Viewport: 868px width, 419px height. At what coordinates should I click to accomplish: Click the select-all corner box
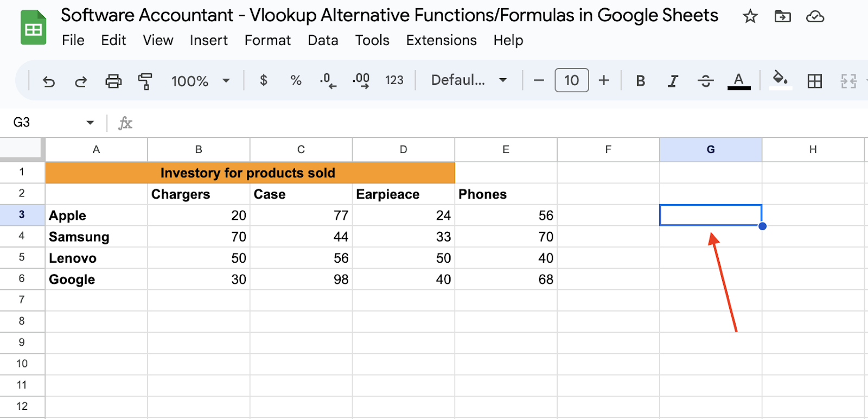[22, 149]
